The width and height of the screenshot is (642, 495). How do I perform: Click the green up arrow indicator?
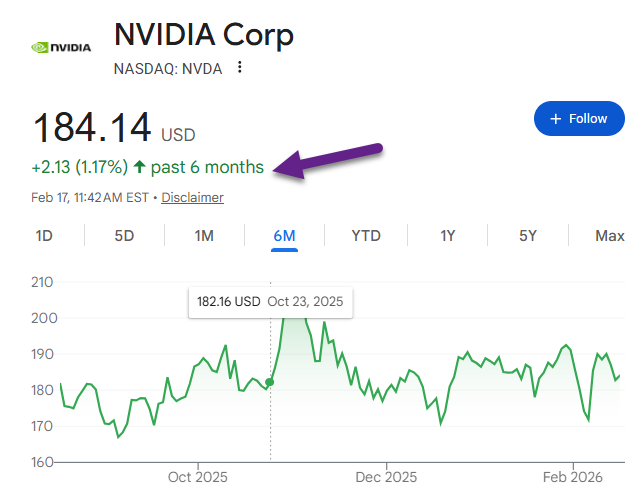(138, 167)
